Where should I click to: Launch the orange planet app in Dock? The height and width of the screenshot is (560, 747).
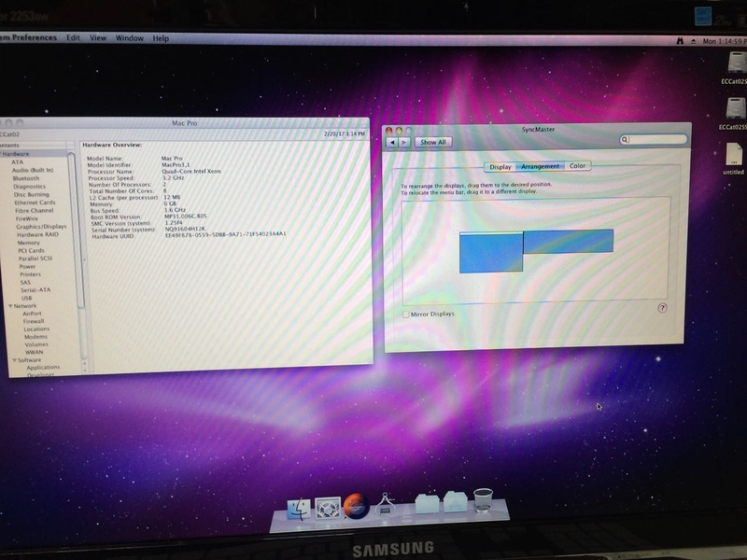pos(356,506)
